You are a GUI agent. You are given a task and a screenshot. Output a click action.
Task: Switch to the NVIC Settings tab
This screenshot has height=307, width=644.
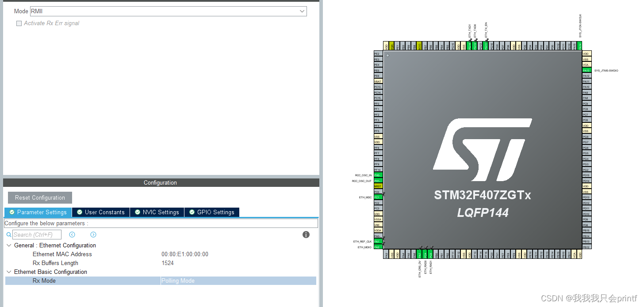point(157,212)
